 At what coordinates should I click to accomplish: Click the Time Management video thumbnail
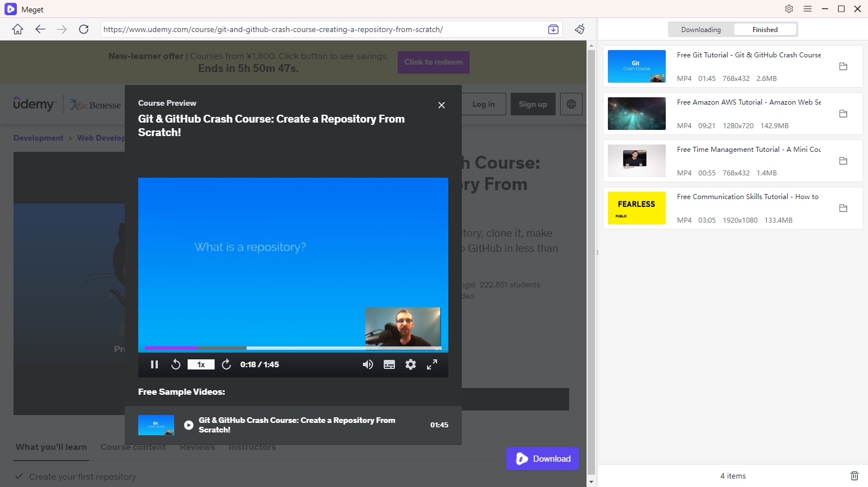click(637, 161)
